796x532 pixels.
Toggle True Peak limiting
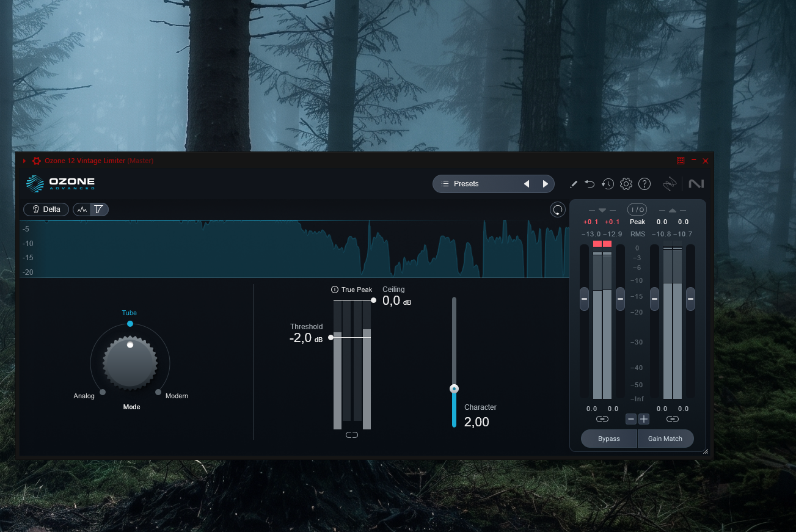click(x=352, y=290)
